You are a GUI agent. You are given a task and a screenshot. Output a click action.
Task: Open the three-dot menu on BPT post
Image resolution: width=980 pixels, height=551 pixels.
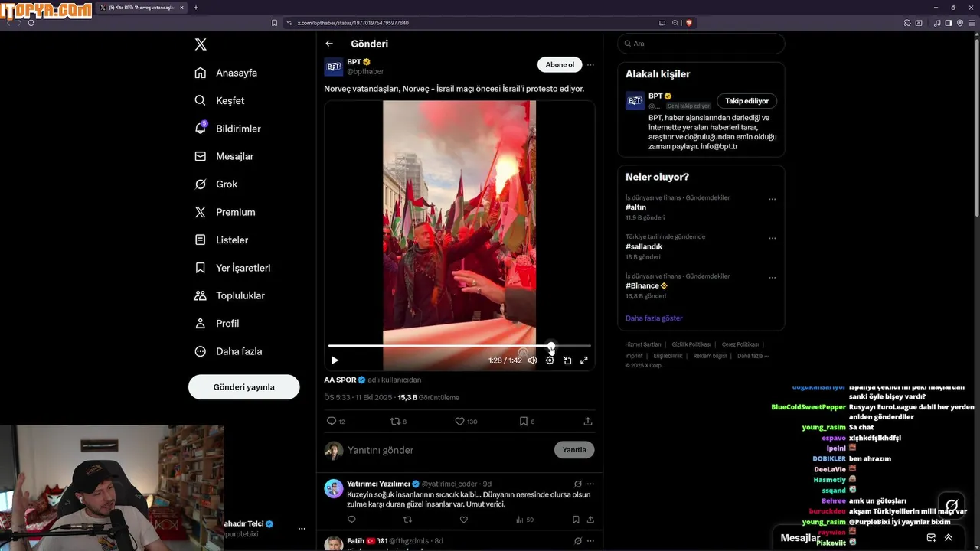point(590,65)
